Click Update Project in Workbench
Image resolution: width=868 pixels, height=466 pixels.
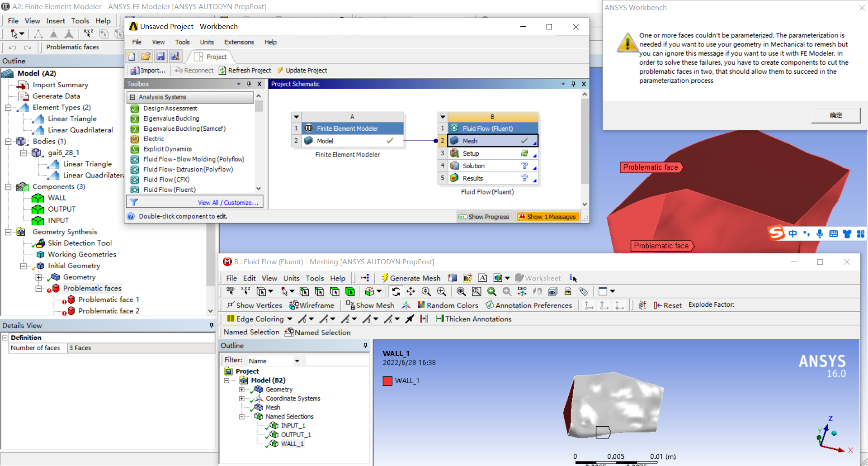click(x=302, y=71)
